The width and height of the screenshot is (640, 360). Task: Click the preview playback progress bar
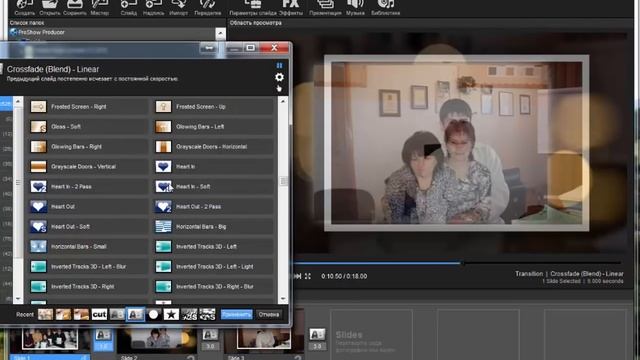pos(457,263)
